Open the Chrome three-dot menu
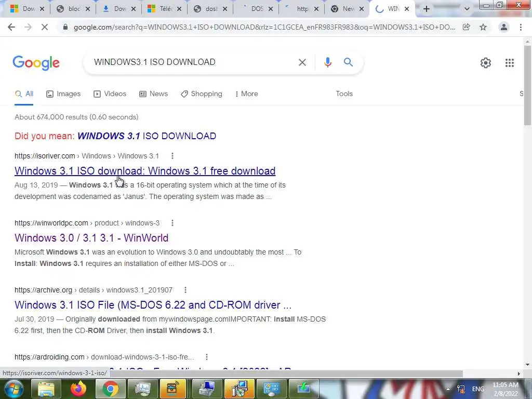The image size is (532, 399). point(521,27)
